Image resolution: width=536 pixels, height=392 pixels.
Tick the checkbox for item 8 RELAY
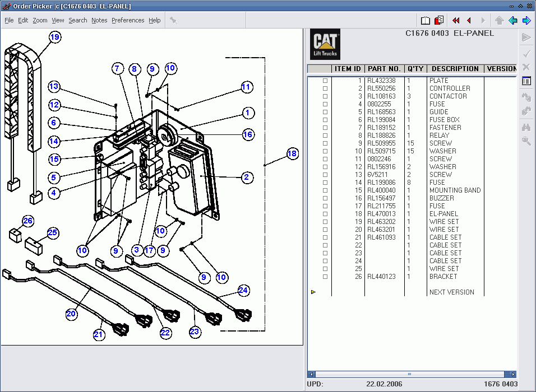coord(325,136)
